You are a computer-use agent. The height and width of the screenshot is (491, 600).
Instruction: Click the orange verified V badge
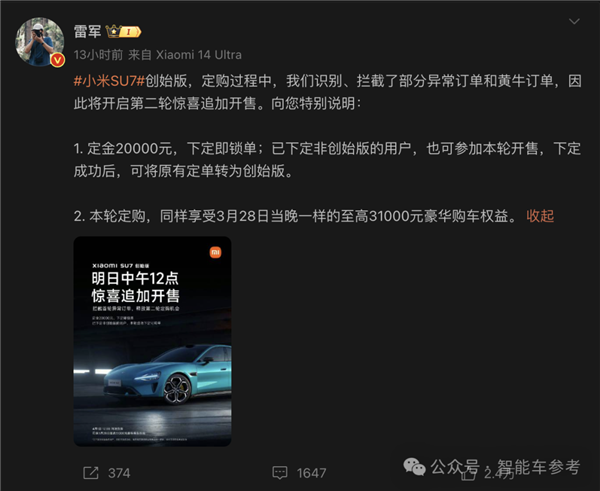[x=58, y=60]
